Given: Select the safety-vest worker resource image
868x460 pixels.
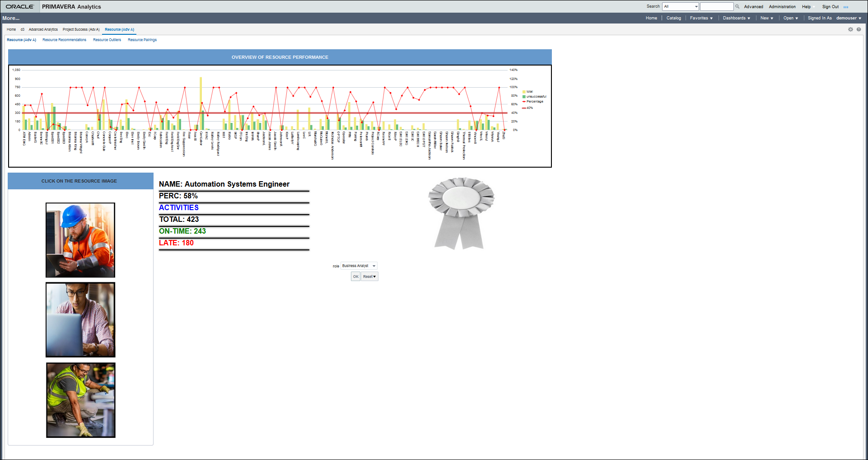Looking at the screenshot, I should [81, 400].
